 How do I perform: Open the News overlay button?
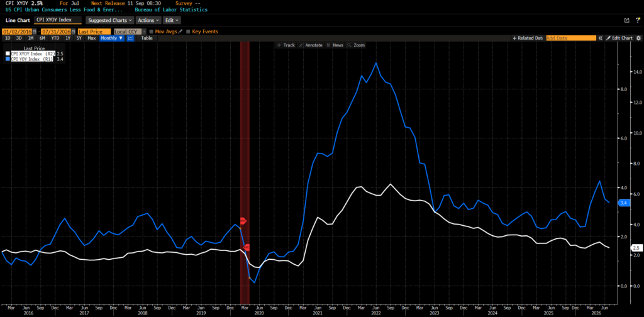tap(335, 45)
